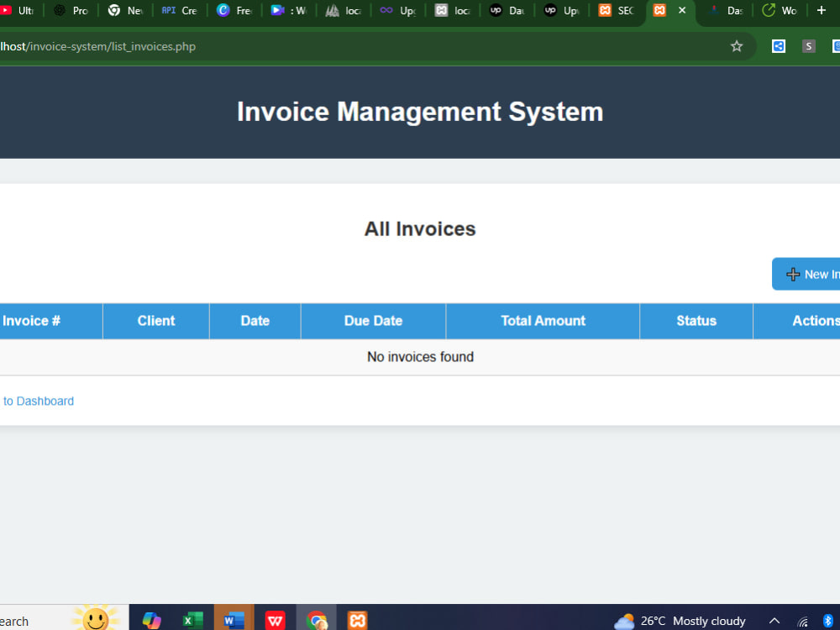Switch to the Pro tab
Image resolution: width=840 pixels, height=630 pixels.
point(71,11)
